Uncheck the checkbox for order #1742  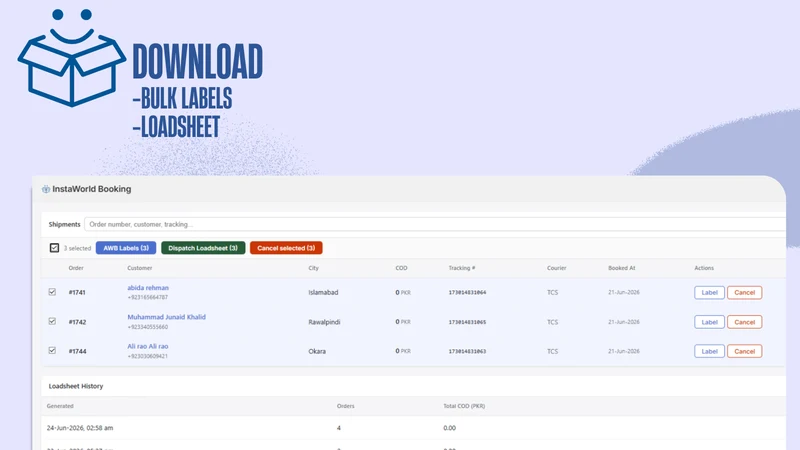[52, 321]
